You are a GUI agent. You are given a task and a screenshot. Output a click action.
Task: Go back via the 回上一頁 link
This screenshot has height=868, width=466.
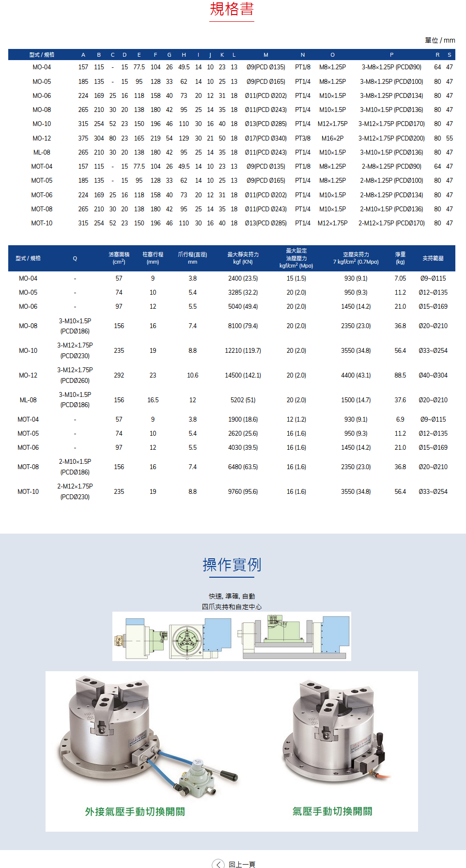(242, 864)
